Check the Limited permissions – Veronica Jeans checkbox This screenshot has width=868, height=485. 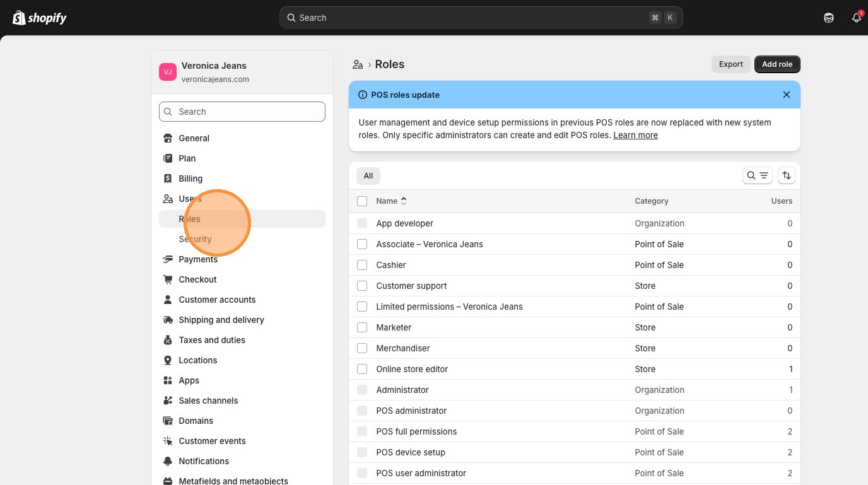[362, 307]
